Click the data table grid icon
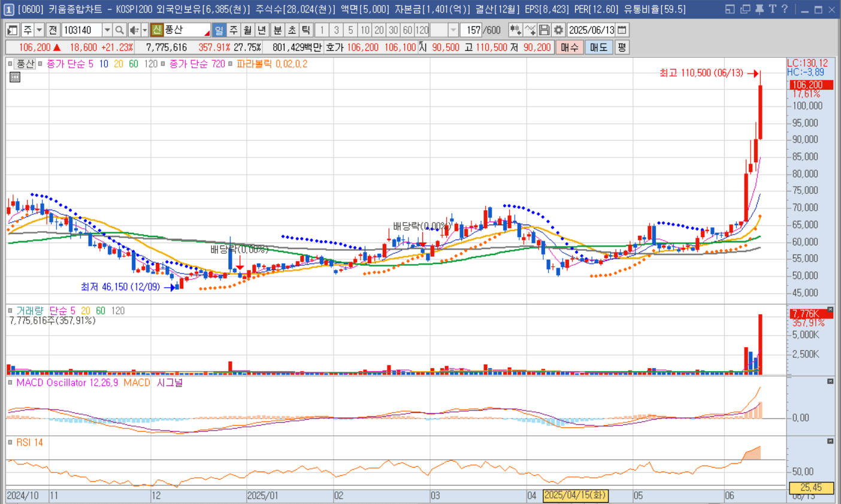The width and height of the screenshot is (841, 504). tap(15, 77)
